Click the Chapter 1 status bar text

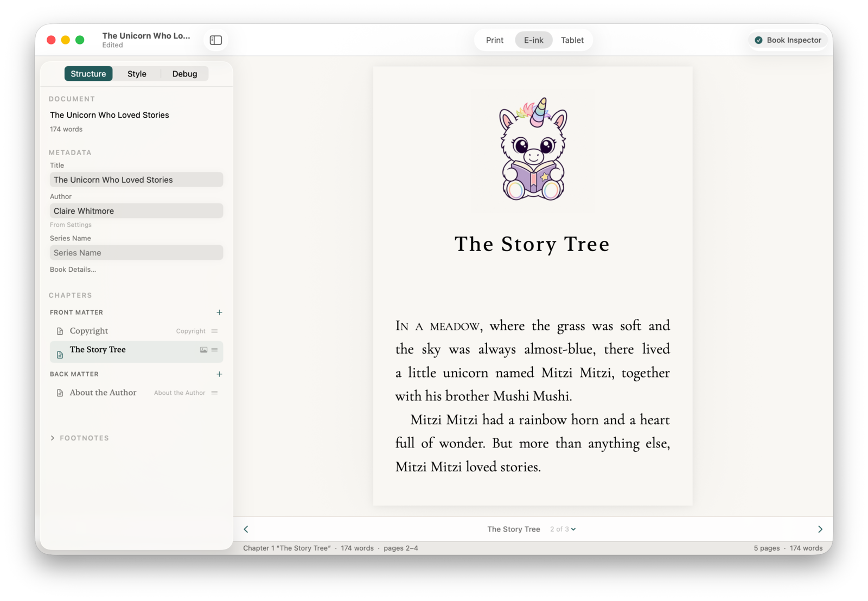(x=287, y=548)
